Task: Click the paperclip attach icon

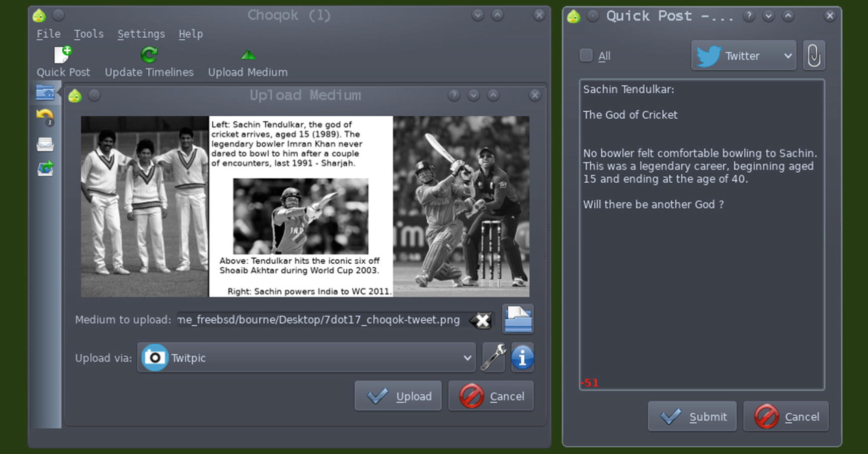Action: tap(814, 55)
